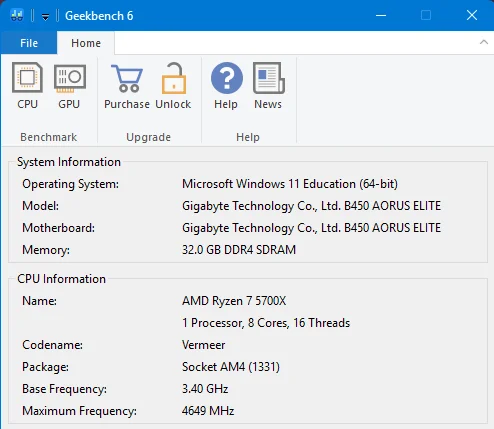
Task: Open the Purchase shopping cart option
Action: click(127, 86)
